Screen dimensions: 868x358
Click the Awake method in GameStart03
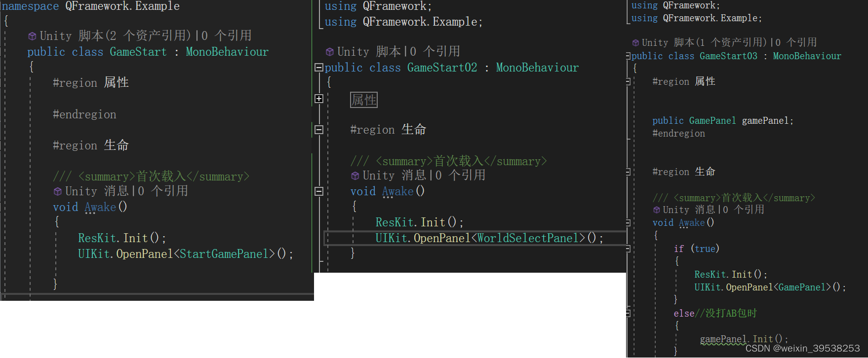[692, 223]
